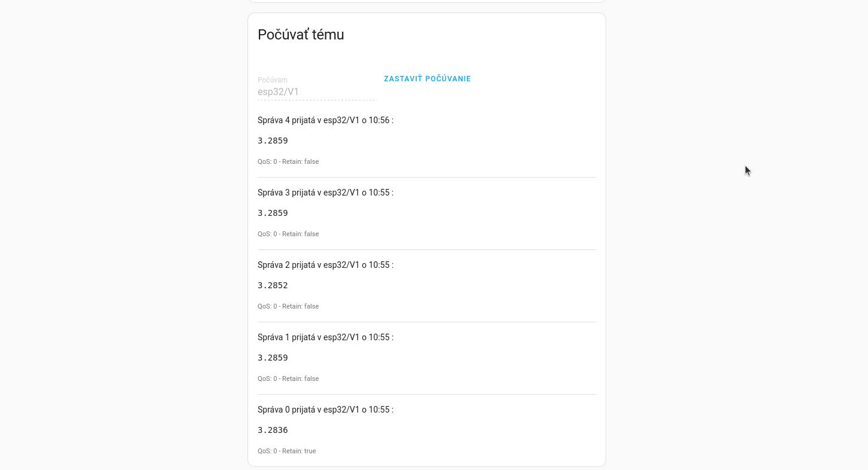Click the payload value under Správa 3
Image resolution: width=868 pixels, height=470 pixels.
point(273,213)
